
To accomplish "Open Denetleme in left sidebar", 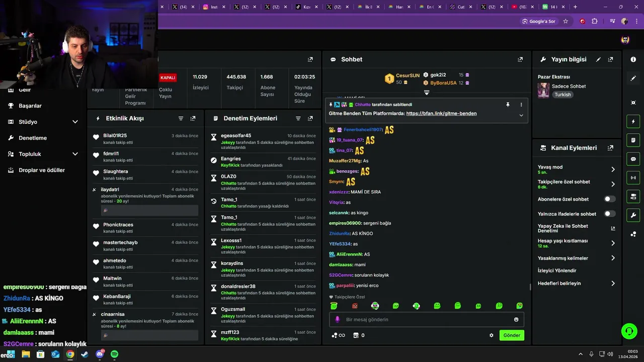I will point(33,138).
